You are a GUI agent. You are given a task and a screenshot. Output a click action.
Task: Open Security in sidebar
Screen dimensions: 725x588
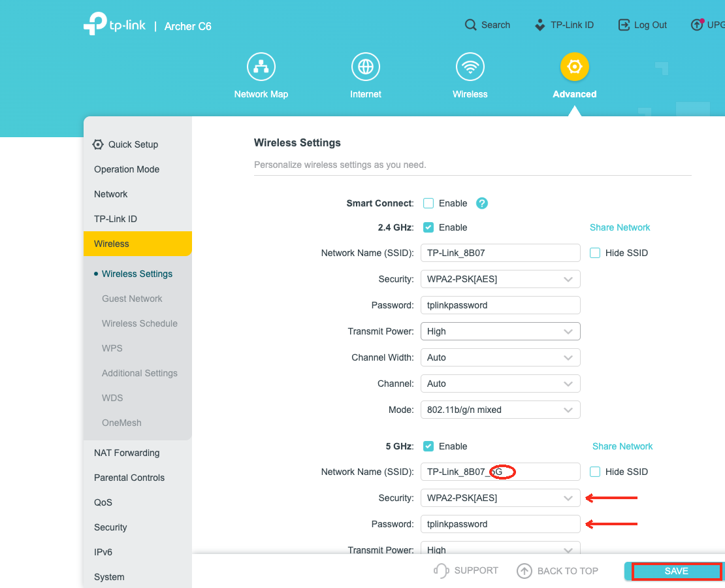(x=110, y=527)
